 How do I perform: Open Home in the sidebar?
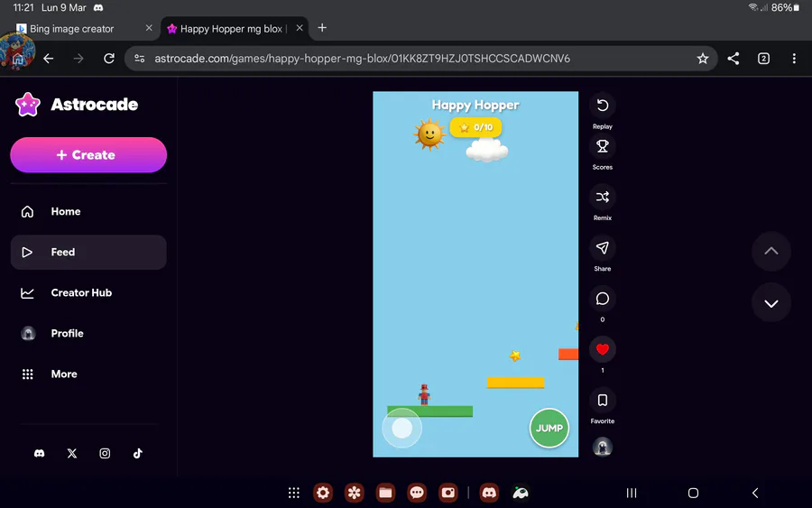[88, 211]
